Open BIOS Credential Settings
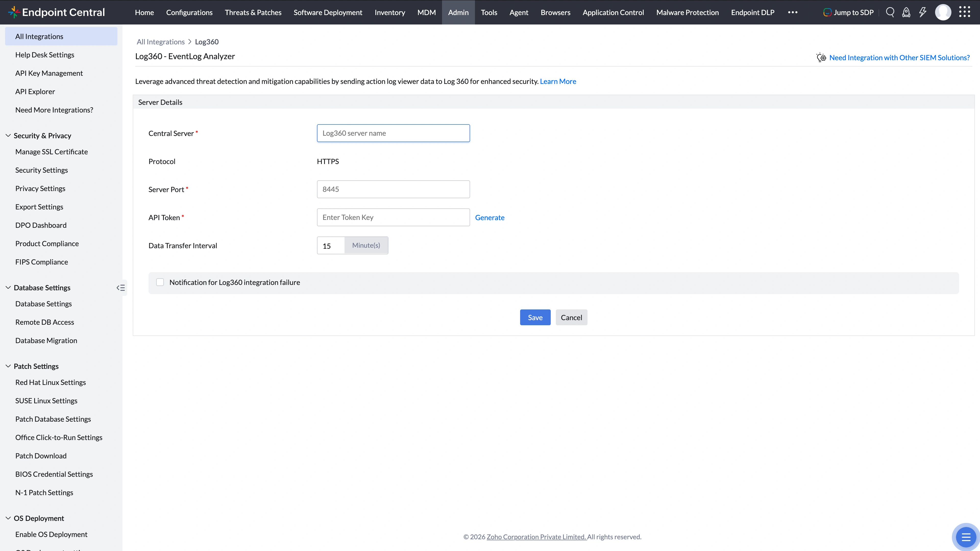Screen dimensions: 980x551 54,474
